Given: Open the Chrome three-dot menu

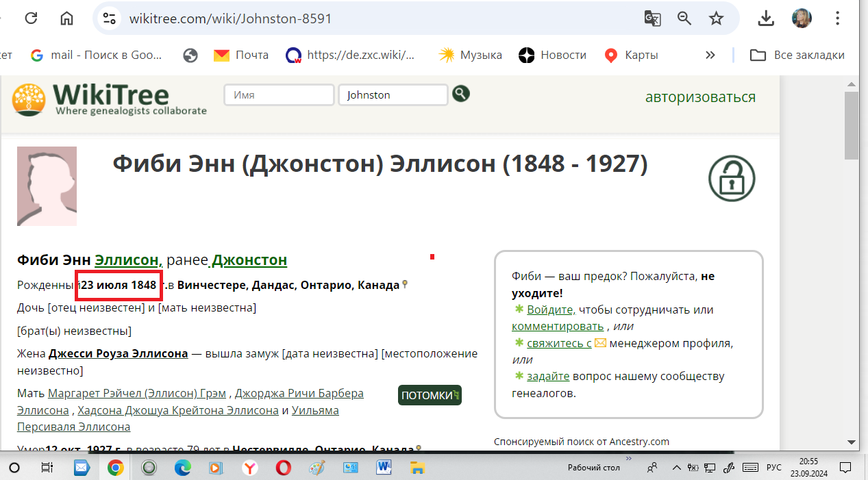Looking at the screenshot, I should point(837,18).
